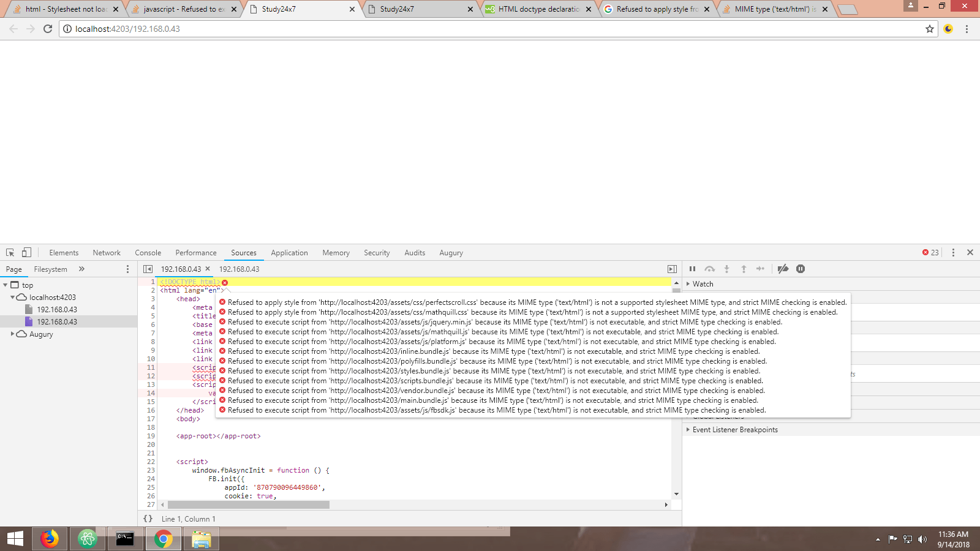Image resolution: width=980 pixels, height=551 pixels.
Task: Toggle deactivate breakpoints icon
Action: coord(783,269)
